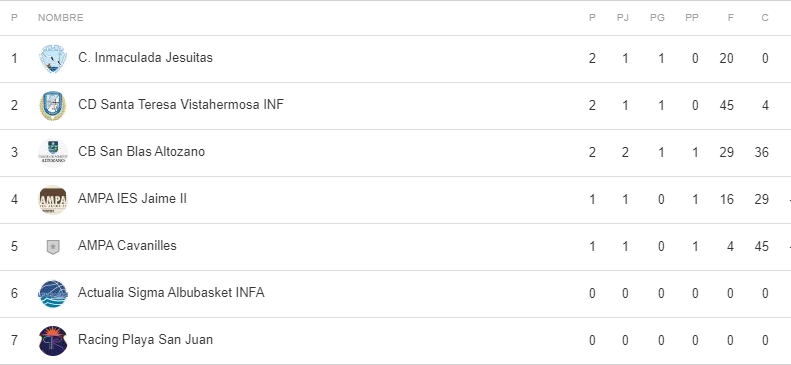Click the PP column header
Image resolution: width=791 pixels, height=365 pixels.
(692, 18)
